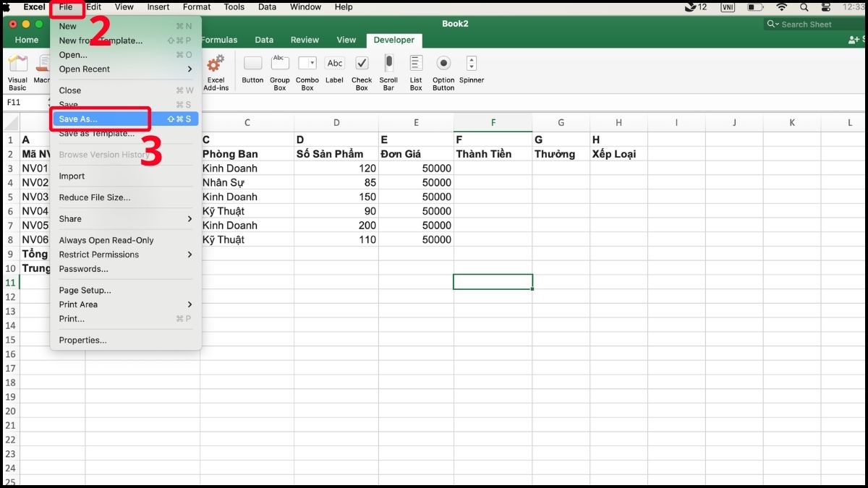
Task: Click cell containing Xếp Loại
Action: tap(618, 154)
